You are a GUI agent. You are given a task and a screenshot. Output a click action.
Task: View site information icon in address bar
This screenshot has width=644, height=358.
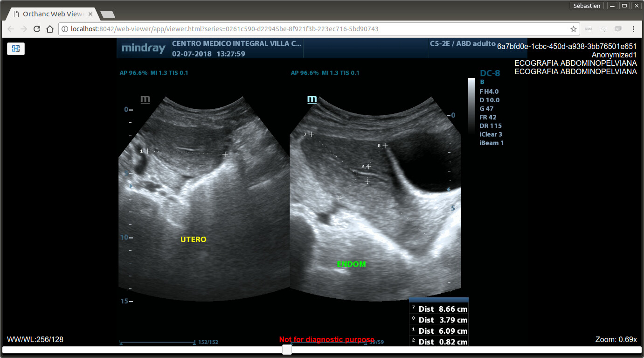[x=65, y=29]
